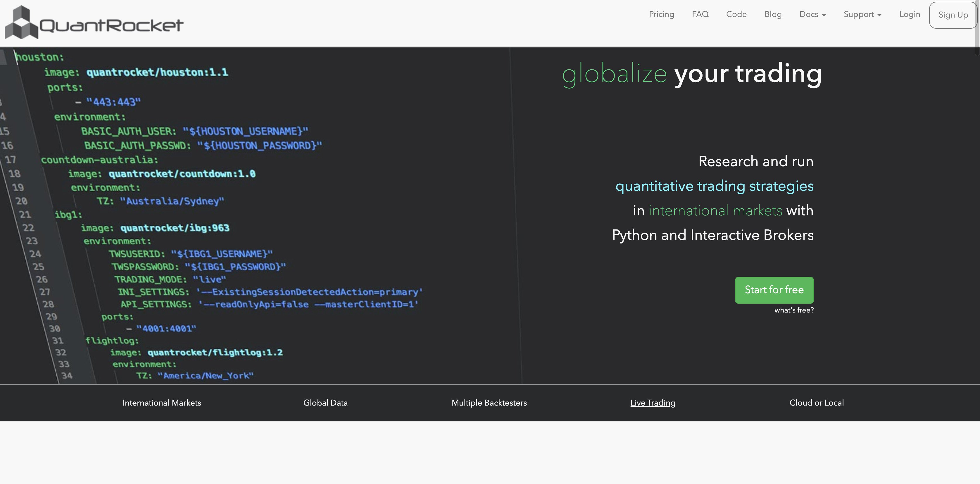The width and height of the screenshot is (980, 484).
Task: Open the Pricing page
Action: pos(661,14)
